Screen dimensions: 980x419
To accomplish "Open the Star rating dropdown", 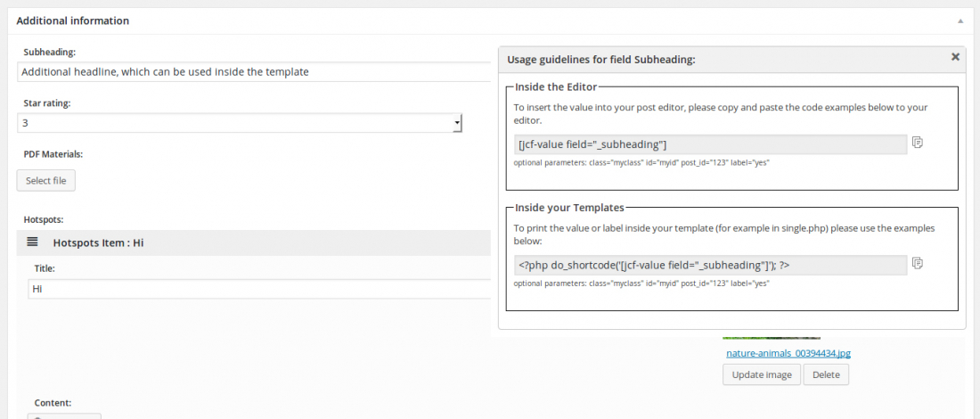I will 240,123.
